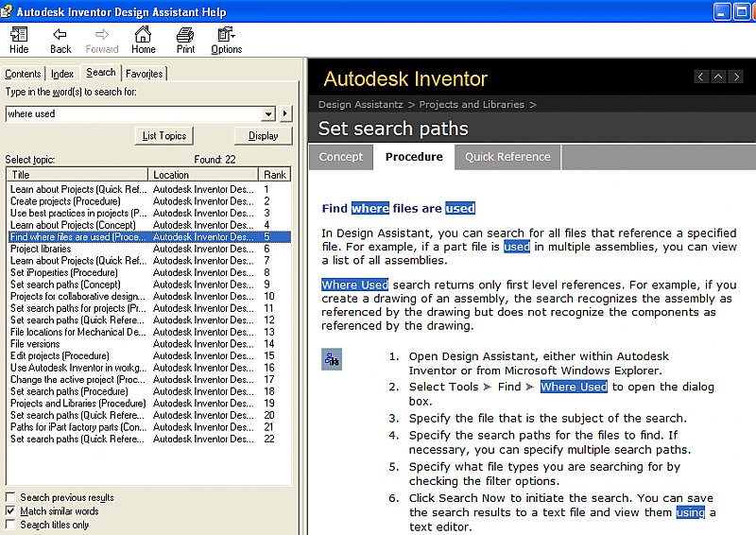This screenshot has height=535, width=756.
Task: Open the Quick Reference tab
Action: 507,157
